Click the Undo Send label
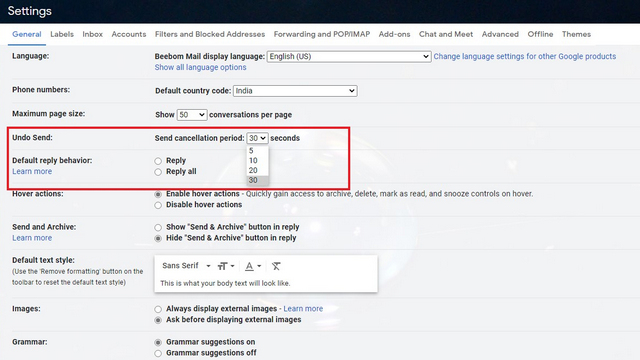640x360 pixels. (x=32, y=138)
